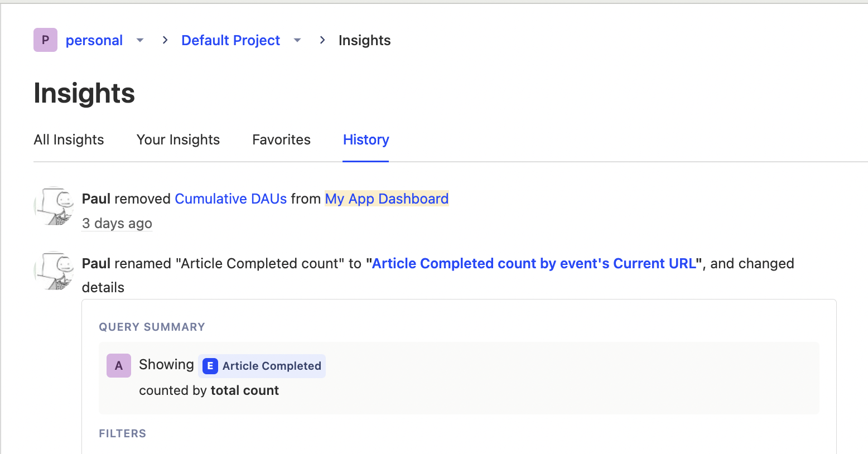
Task: Open the Your Insights tab
Action: [x=178, y=139]
